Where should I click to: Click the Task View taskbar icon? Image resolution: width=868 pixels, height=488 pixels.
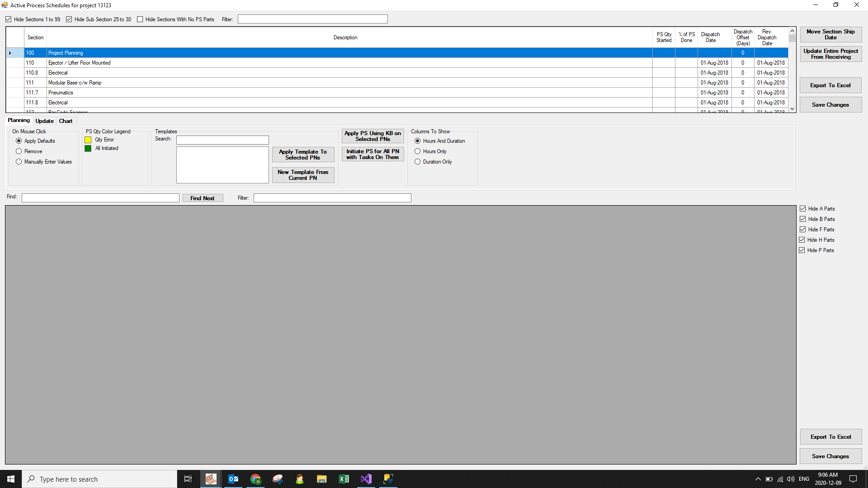pos(188,479)
